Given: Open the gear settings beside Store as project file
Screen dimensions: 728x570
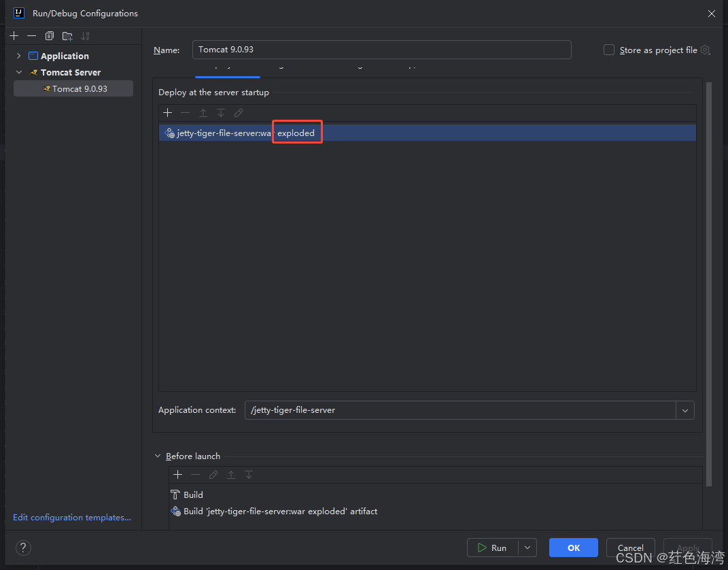Looking at the screenshot, I should (706, 50).
